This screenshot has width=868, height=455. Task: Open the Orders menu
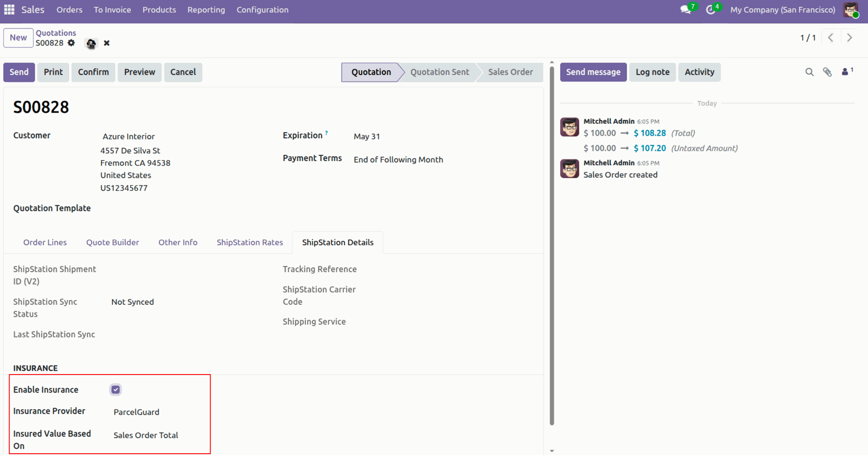pos(70,9)
